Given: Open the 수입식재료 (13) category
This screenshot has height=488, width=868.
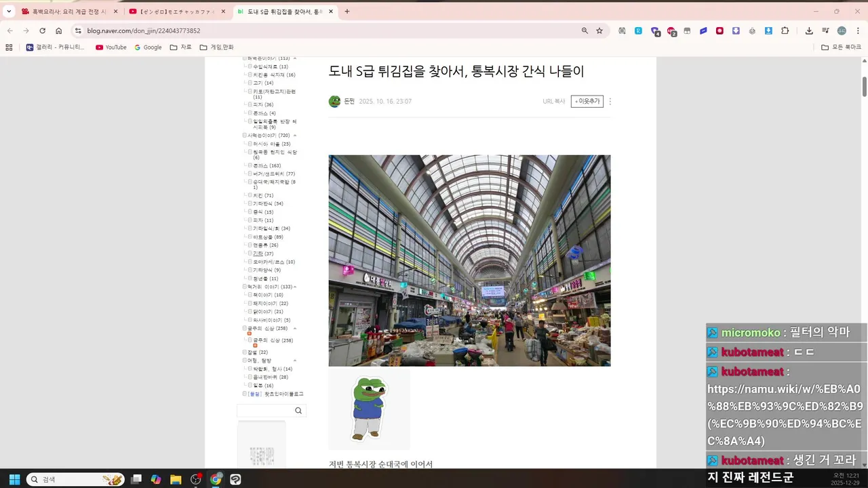Looking at the screenshot, I should point(270,66).
